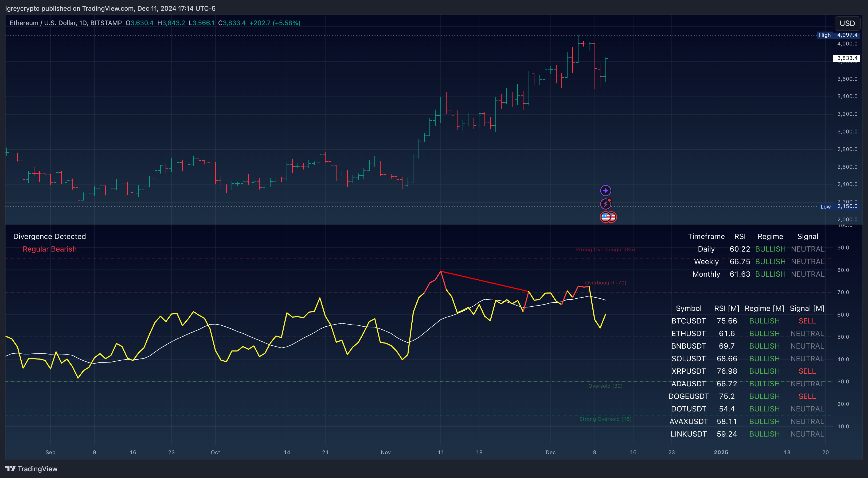Click the +202.7 (+5.58%) change value
Image resolution: width=868 pixels, height=478 pixels.
pyautogui.click(x=275, y=23)
